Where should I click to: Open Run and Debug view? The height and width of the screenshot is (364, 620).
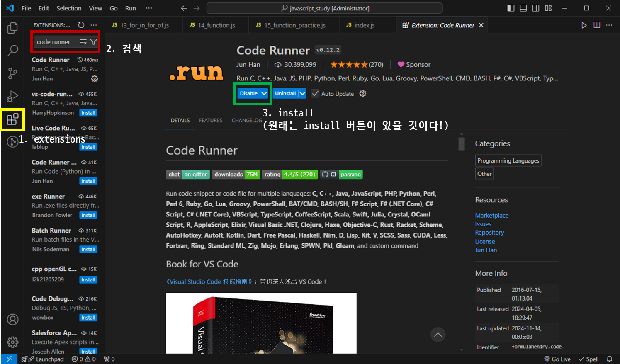[x=13, y=96]
